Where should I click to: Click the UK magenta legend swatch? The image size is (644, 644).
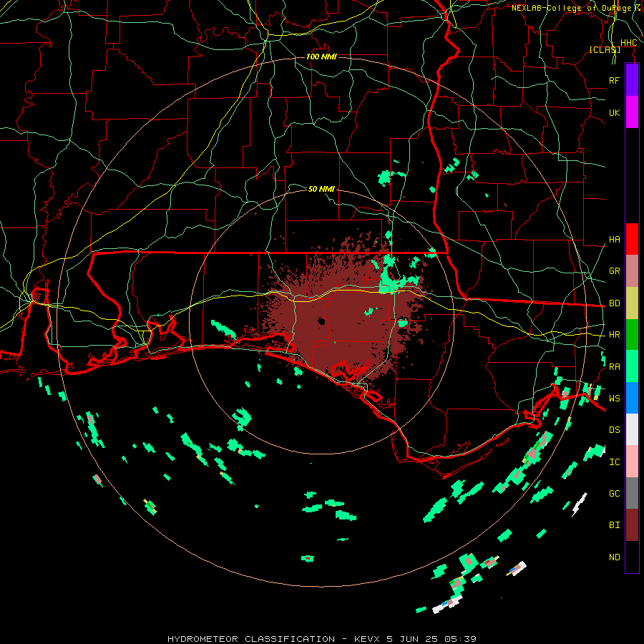click(632, 112)
